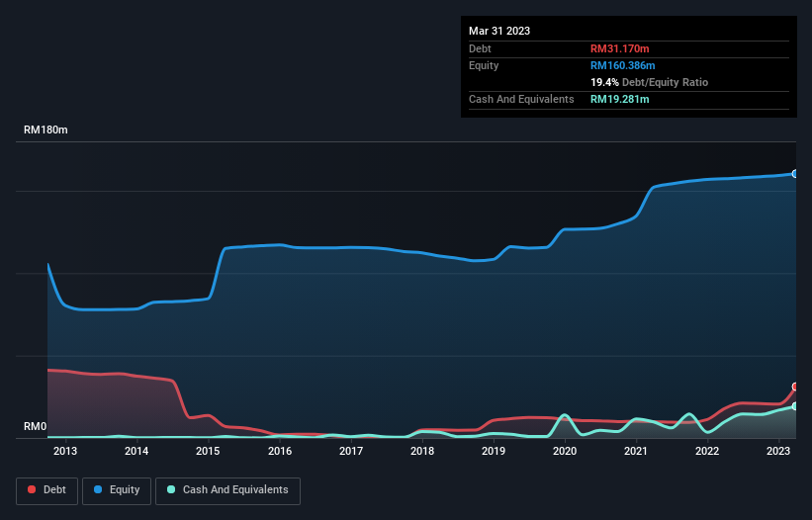Click the Cash And Equivalents tooltip label
This screenshot has height=520, width=812.
coord(521,99)
